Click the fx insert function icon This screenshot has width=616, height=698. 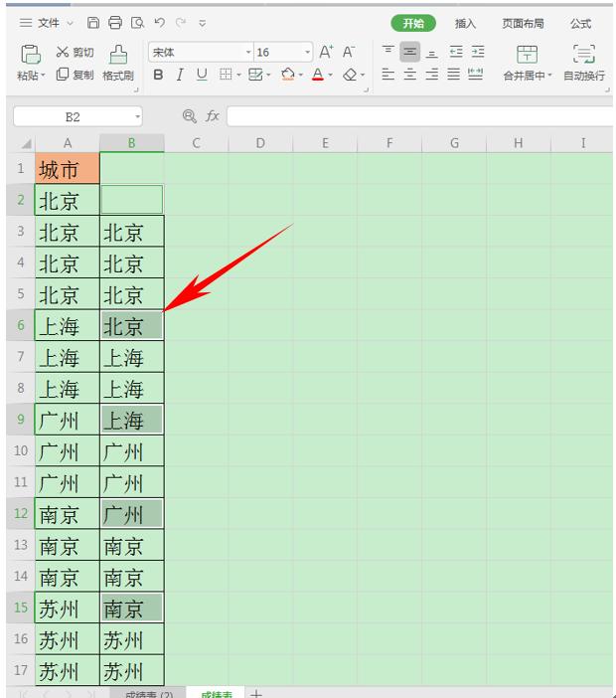coord(213,116)
